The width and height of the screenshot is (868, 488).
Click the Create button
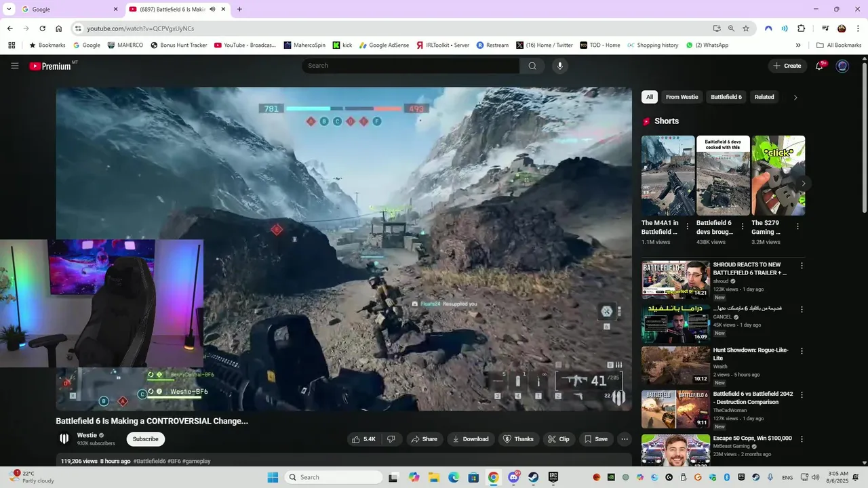pyautogui.click(x=787, y=66)
